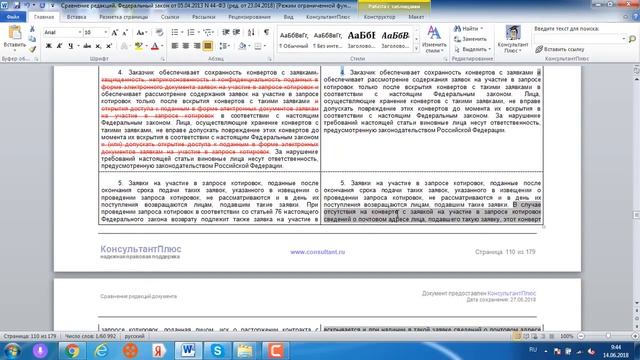This screenshot has height=360, width=640.
Task: Apply the Обычный style
Action: point(293,40)
